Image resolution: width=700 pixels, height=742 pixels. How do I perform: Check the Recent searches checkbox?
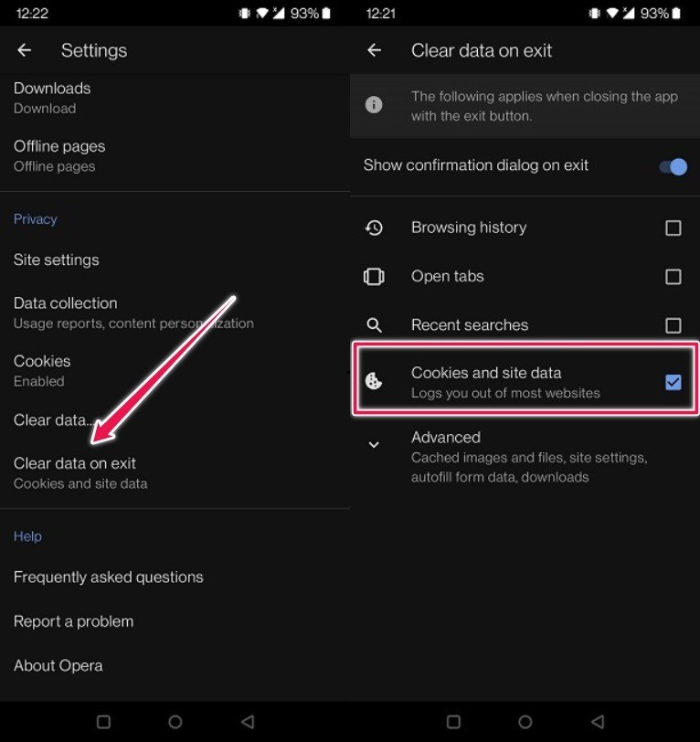point(673,325)
